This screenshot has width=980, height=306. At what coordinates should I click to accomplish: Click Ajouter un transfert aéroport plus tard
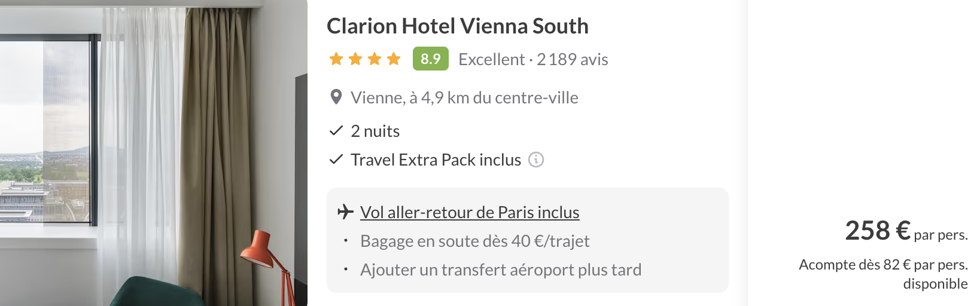pos(501,270)
